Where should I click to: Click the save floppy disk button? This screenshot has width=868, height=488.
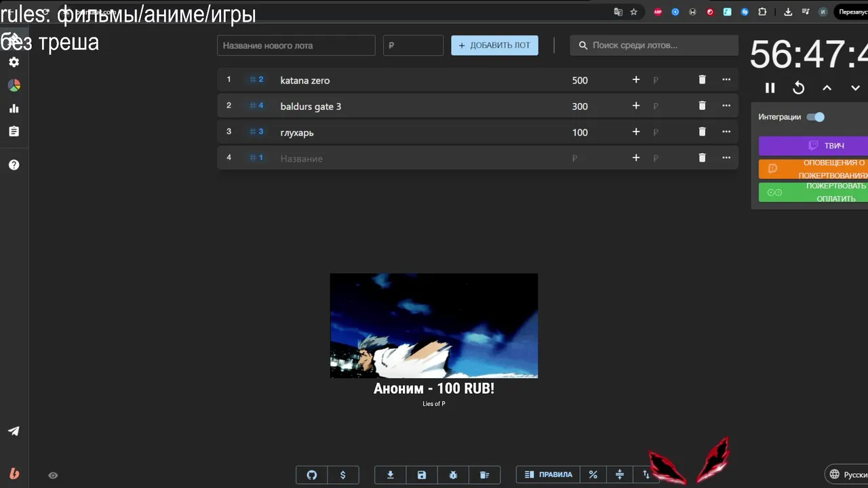click(422, 475)
